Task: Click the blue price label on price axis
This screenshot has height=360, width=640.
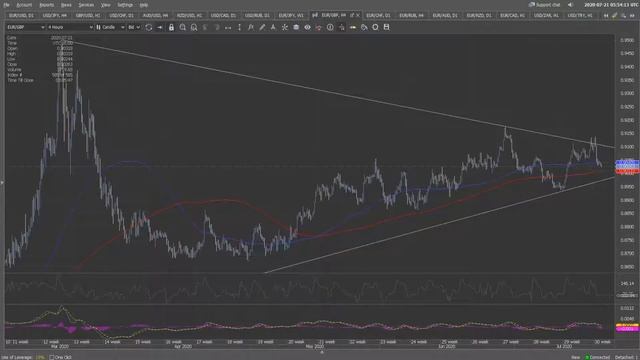Action: [627, 164]
